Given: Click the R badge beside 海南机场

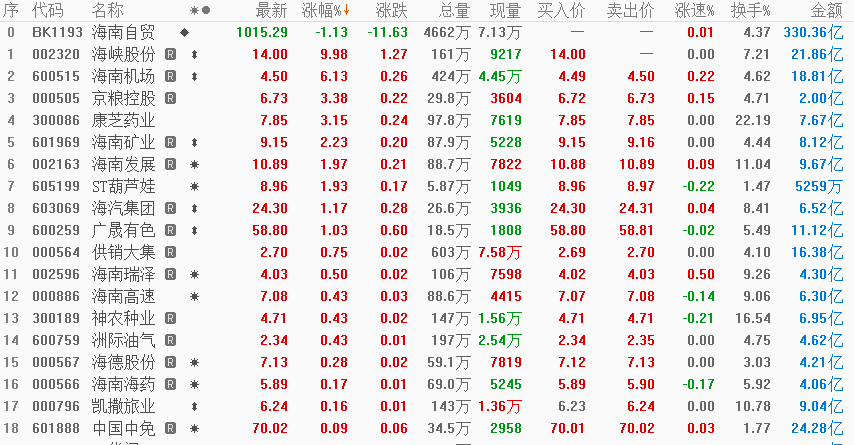Looking at the screenshot, I should coord(170,76).
